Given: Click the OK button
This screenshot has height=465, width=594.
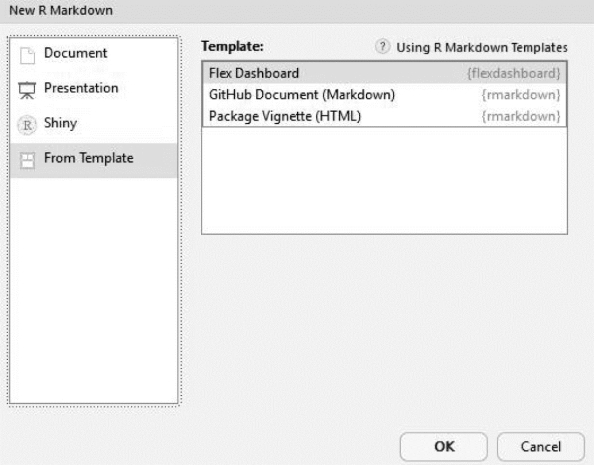Looking at the screenshot, I should coord(444,447).
